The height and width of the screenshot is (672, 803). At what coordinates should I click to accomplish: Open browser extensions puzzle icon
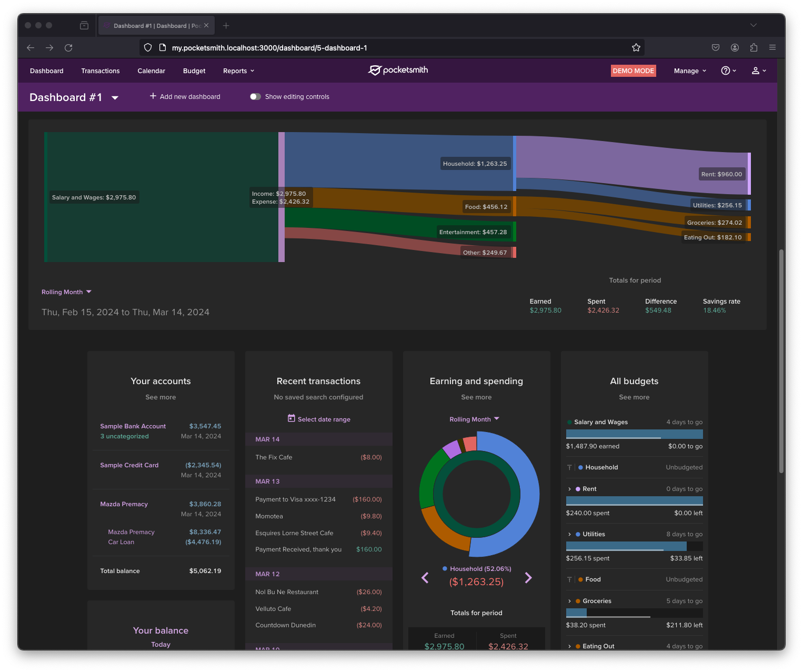[754, 47]
